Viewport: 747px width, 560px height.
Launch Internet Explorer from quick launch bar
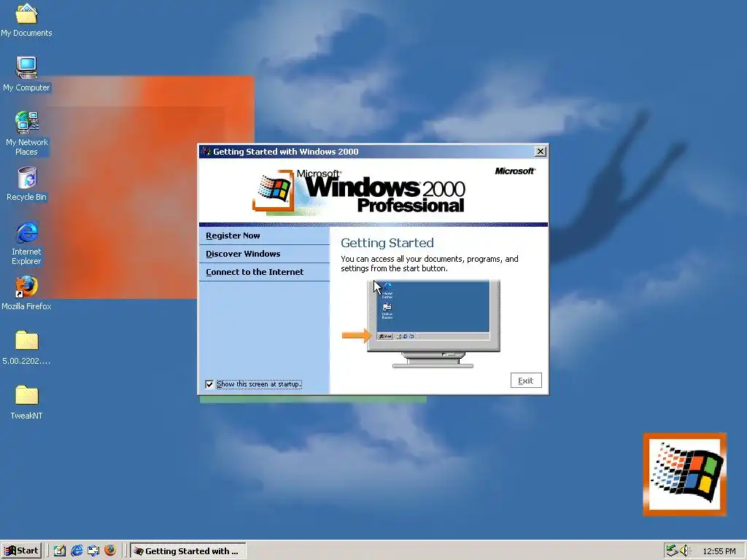77,551
